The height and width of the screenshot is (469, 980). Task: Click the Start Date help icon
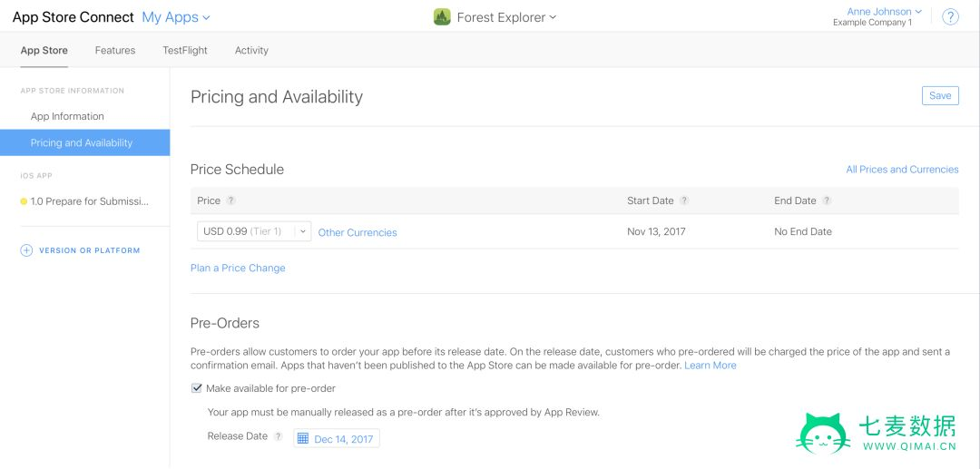click(684, 200)
